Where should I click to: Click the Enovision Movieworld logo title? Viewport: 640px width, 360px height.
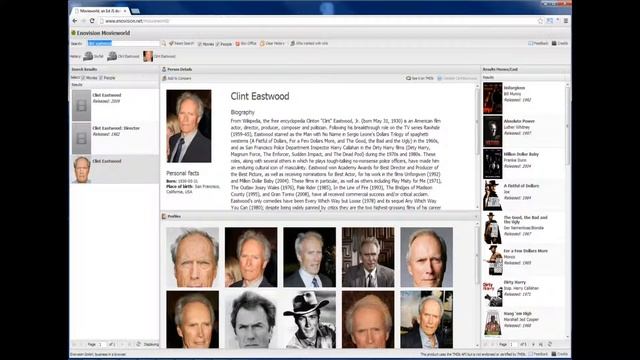(x=100, y=33)
